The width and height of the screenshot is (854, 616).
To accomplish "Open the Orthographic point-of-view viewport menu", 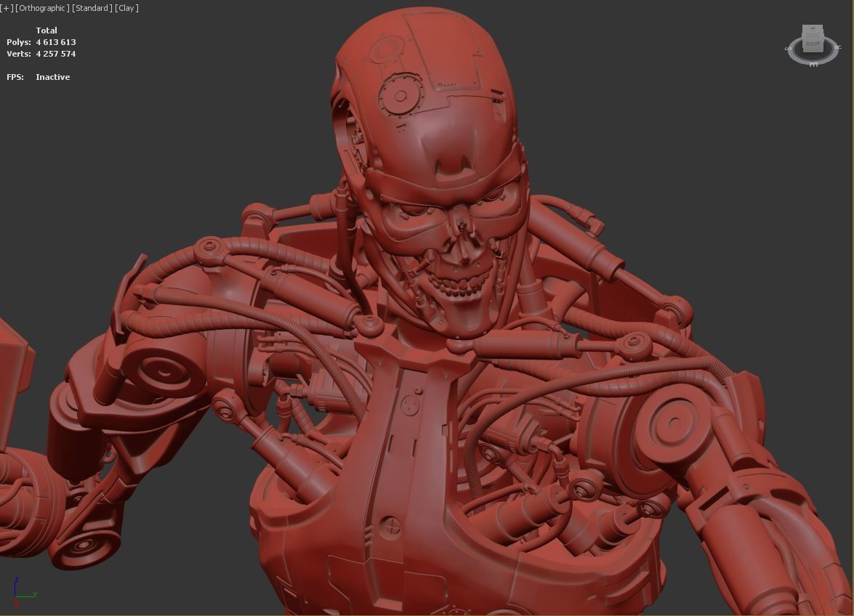I will point(42,8).
